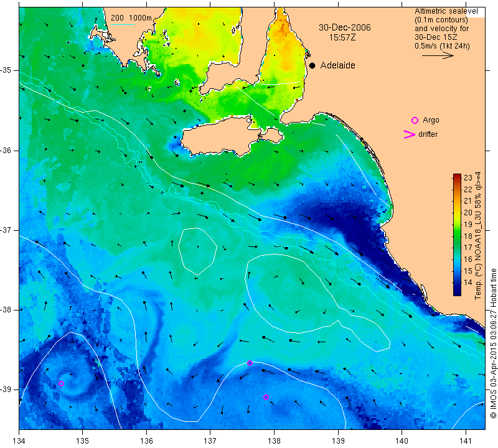Click the '136' longitude axis label
Image resolution: width=498 pixels, height=448 pixels.
coord(146,441)
